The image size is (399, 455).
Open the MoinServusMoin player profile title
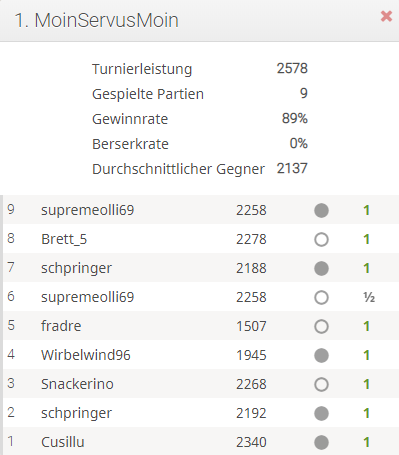(x=97, y=20)
